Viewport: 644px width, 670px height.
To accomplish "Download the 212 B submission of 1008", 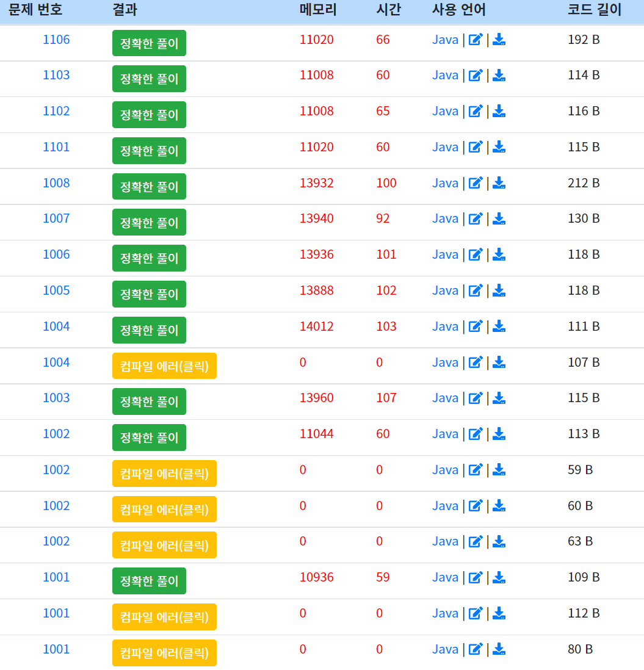I will (499, 183).
